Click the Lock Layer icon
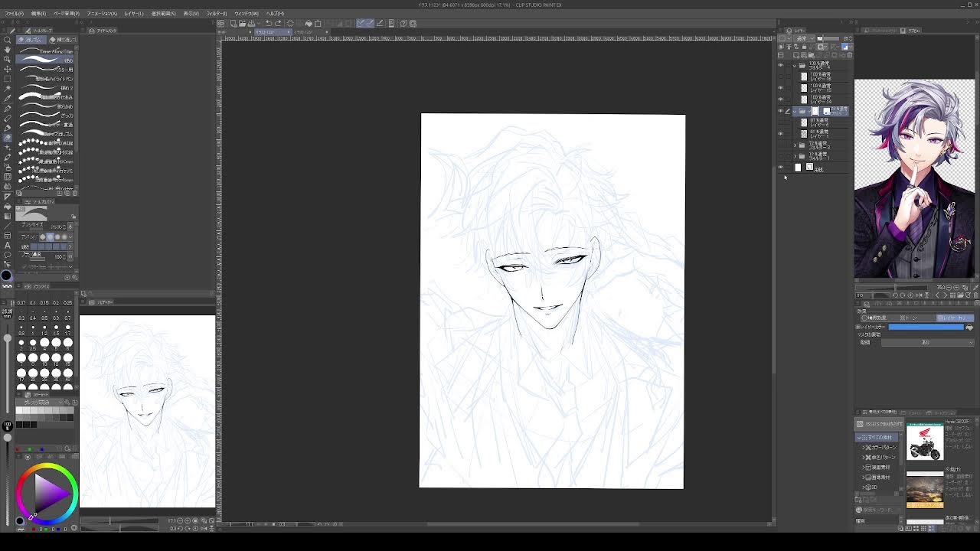980x551 pixels. pos(804,46)
